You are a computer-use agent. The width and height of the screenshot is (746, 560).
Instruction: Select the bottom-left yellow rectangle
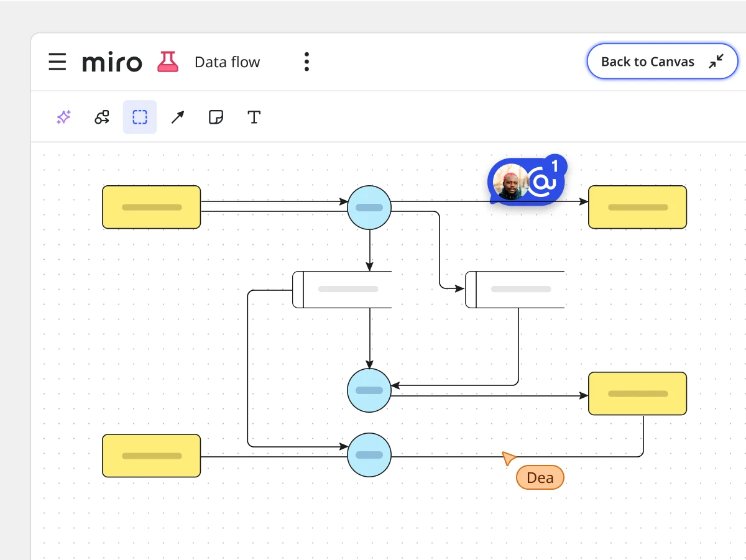pyautogui.click(x=151, y=456)
